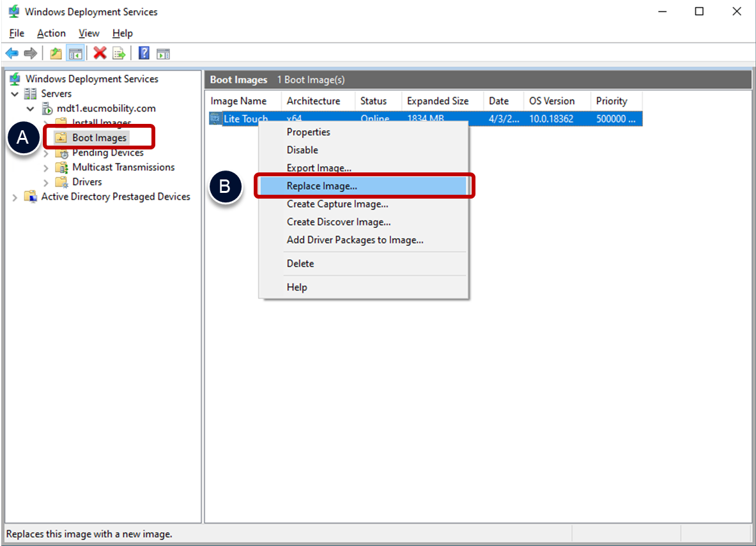Click the Image Name column header
The height and width of the screenshot is (546, 756).
pyautogui.click(x=238, y=101)
